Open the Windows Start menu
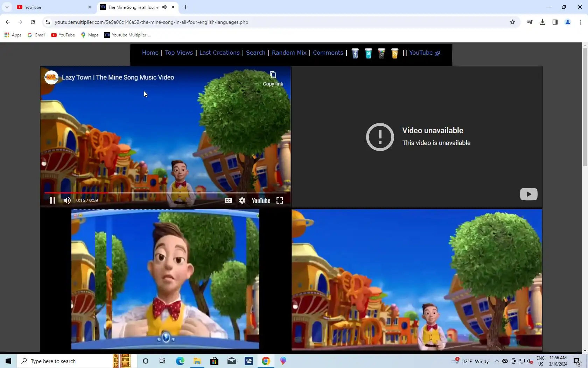 (x=8, y=361)
